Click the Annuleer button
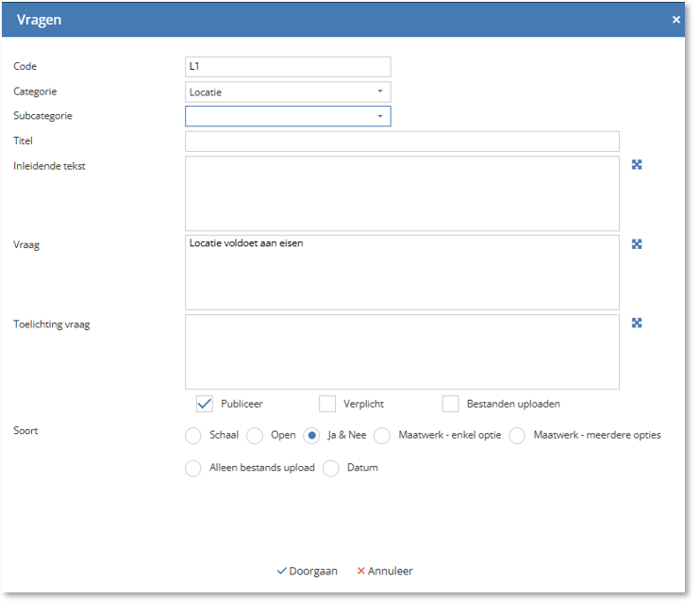The width and height of the screenshot is (700, 615). pyautogui.click(x=385, y=571)
